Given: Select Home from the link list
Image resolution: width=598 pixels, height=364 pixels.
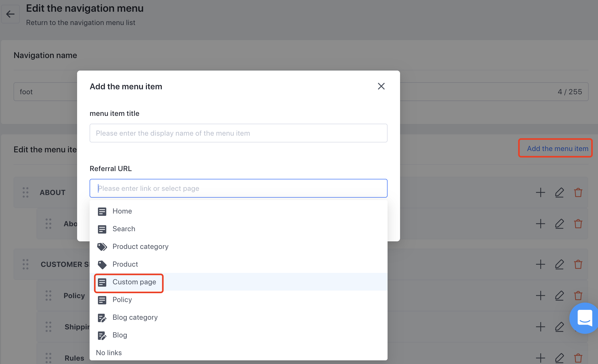Looking at the screenshot, I should coord(122,211).
